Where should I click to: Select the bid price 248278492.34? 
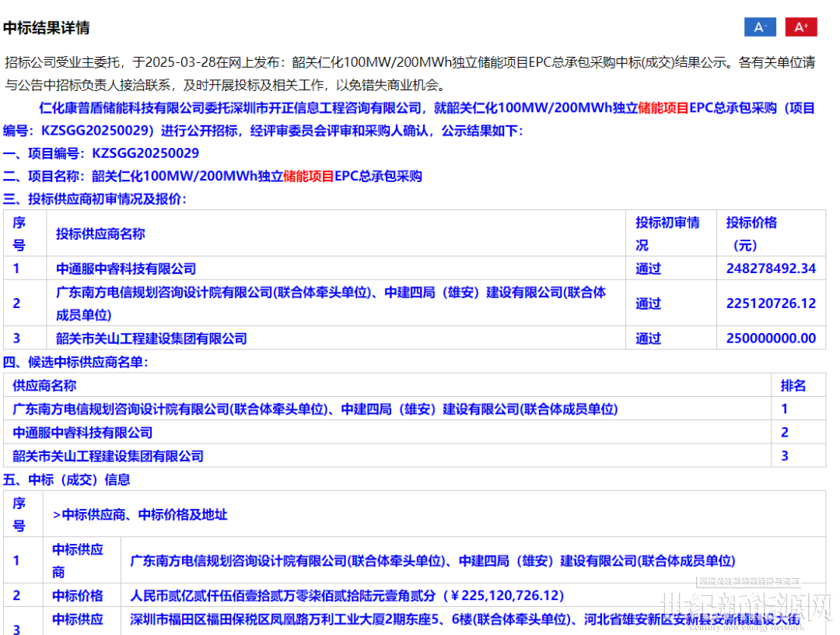pos(771,268)
